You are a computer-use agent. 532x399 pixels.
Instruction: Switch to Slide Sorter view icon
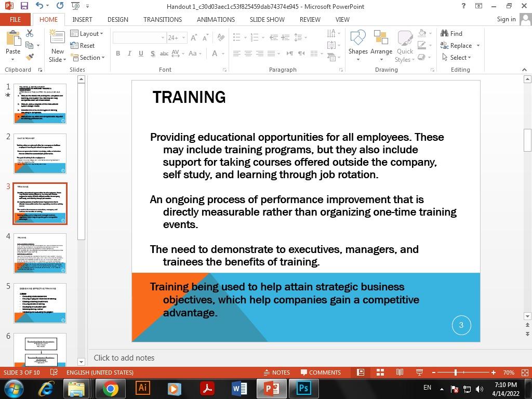click(x=380, y=373)
